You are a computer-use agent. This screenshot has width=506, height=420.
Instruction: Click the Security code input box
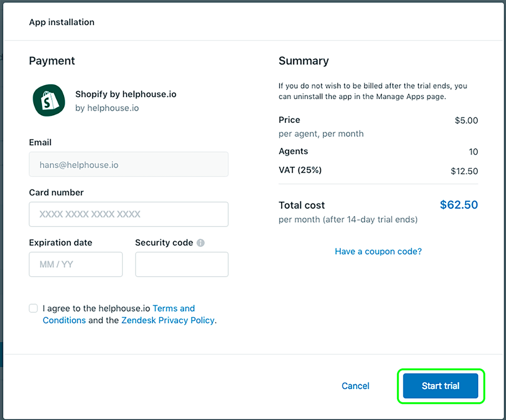pyautogui.click(x=182, y=264)
